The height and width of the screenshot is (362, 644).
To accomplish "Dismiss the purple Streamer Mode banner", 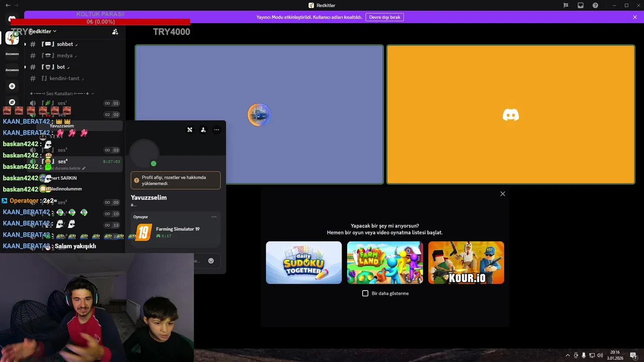I will [x=635, y=17].
